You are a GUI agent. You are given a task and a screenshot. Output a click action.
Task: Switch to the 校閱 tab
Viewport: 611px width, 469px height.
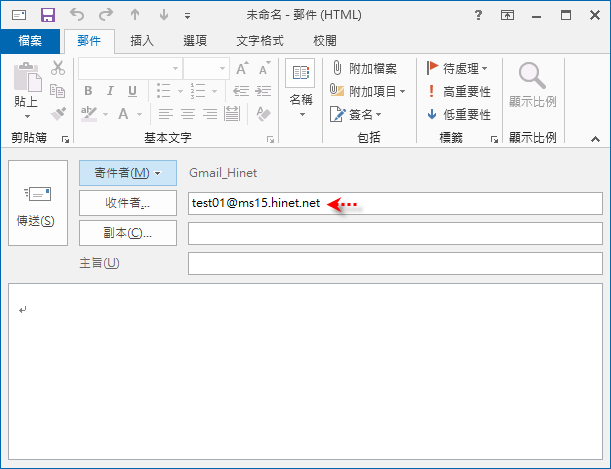325,41
